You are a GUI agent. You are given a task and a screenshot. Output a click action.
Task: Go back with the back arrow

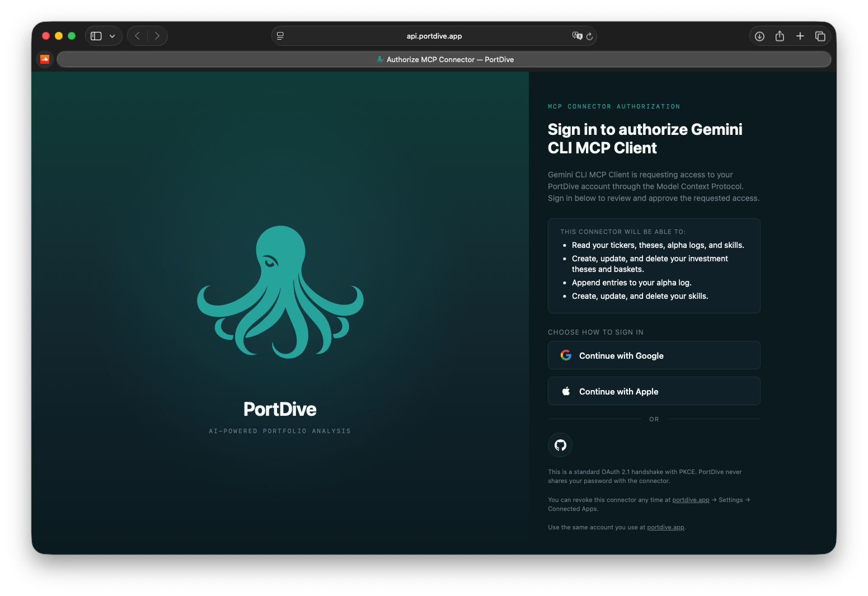138,36
